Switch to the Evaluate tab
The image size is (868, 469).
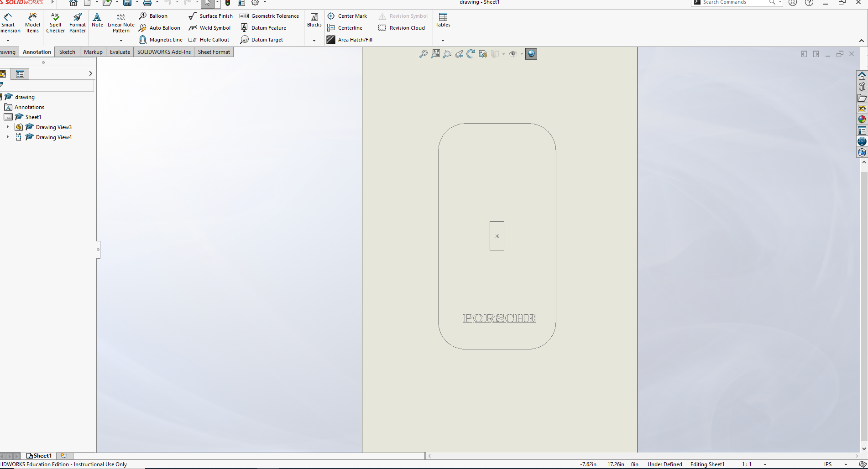click(x=120, y=52)
